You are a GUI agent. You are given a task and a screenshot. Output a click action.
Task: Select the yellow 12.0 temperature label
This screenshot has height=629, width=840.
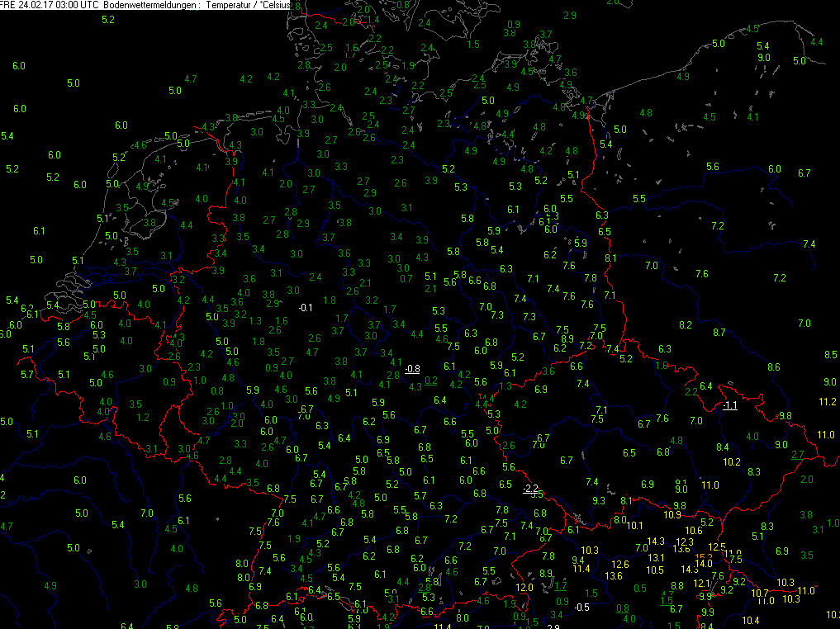point(524,588)
